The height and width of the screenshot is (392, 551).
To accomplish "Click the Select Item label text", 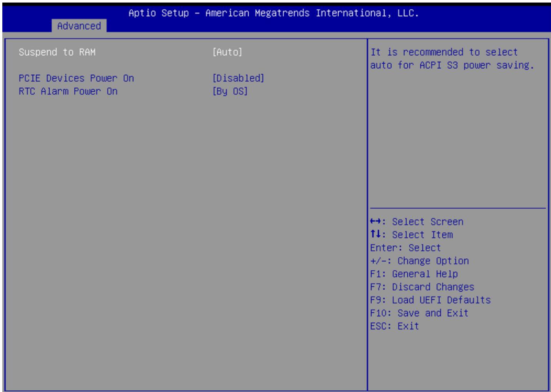I will pos(422,235).
